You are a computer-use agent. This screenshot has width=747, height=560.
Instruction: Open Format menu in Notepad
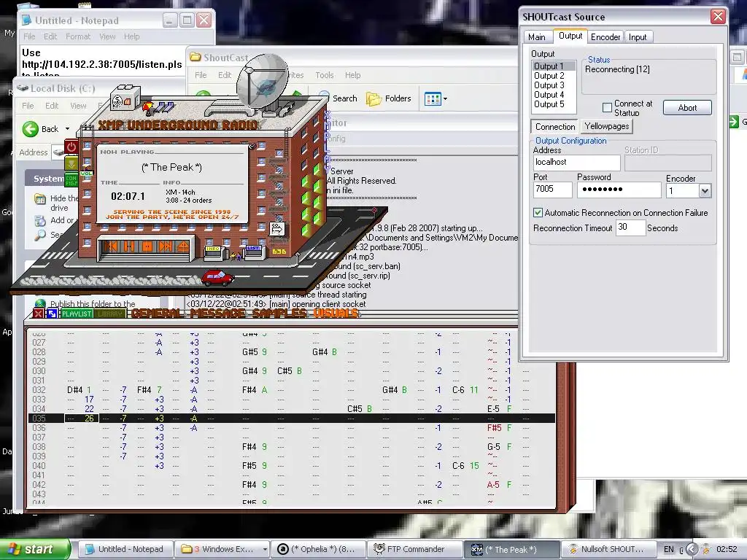click(77, 36)
